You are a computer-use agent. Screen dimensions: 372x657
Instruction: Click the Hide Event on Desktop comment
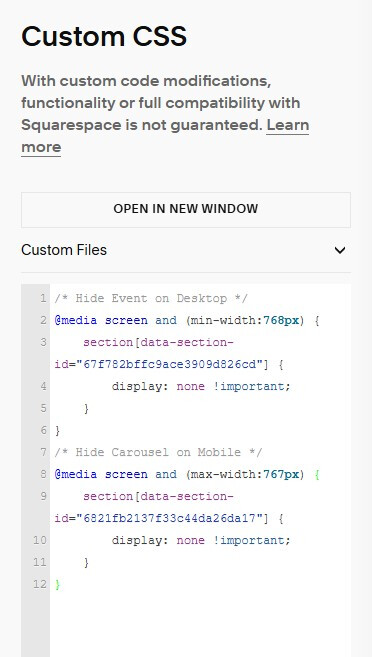(x=151, y=299)
